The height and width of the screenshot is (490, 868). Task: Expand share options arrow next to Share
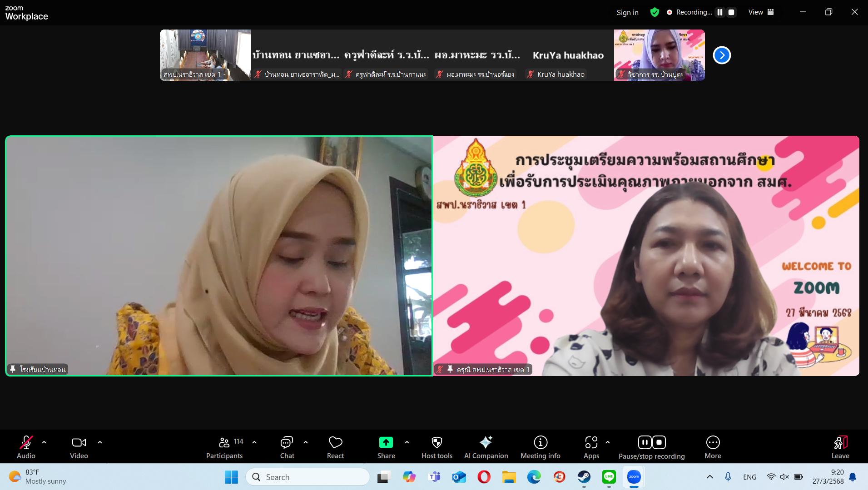(x=407, y=442)
